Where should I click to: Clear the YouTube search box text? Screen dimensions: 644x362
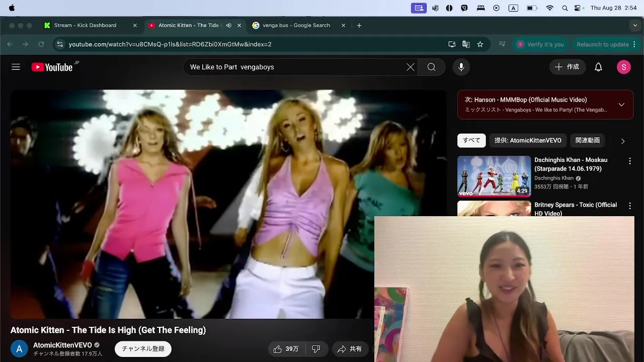411,67
